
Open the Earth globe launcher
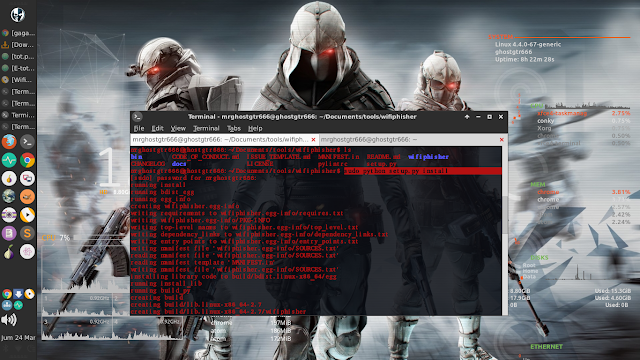pos(9,197)
